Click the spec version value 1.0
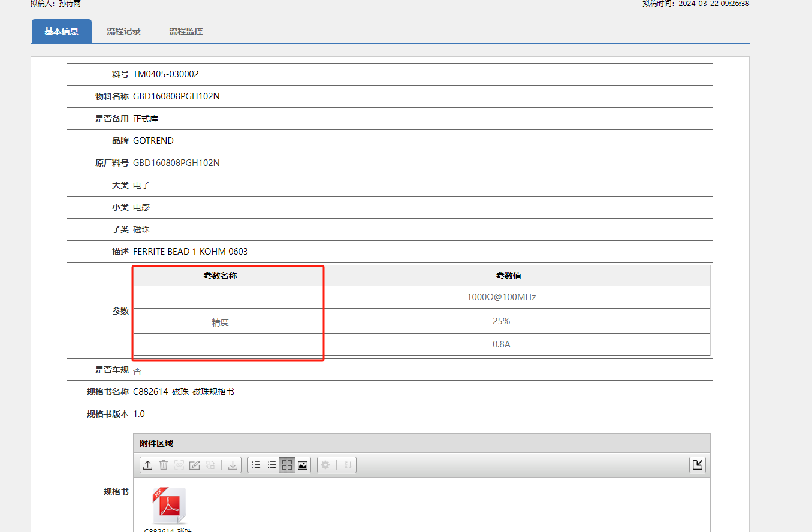 139,414
